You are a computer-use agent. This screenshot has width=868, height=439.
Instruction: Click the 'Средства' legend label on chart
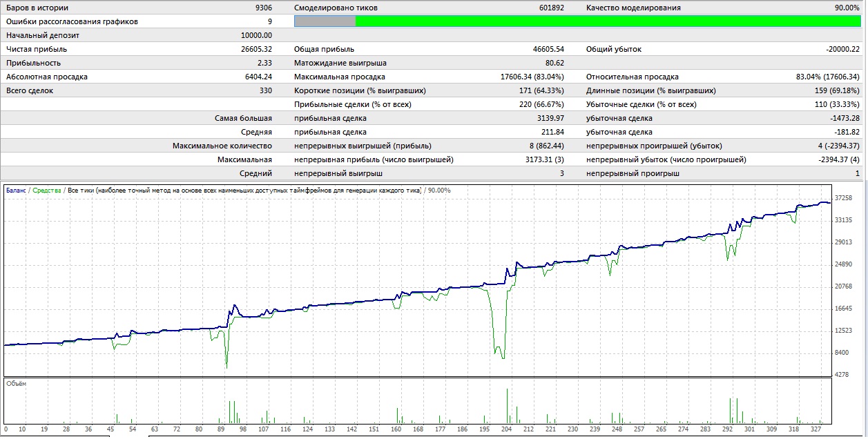(46, 190)
